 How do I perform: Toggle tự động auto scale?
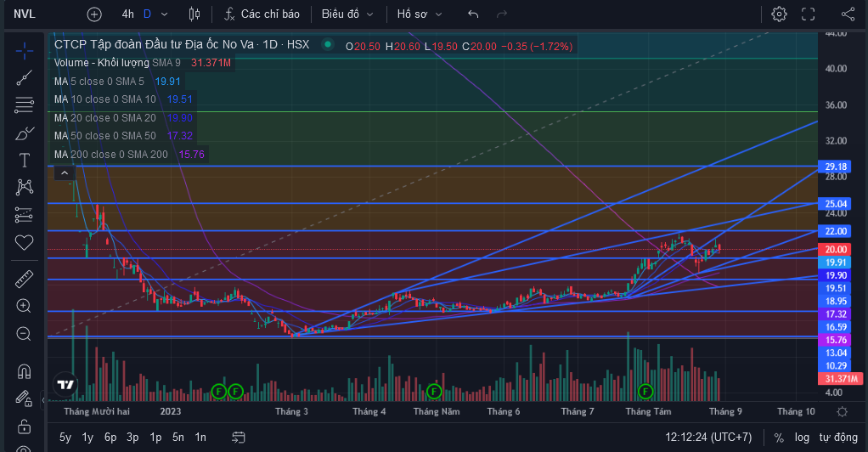click(x=838, y=438)
